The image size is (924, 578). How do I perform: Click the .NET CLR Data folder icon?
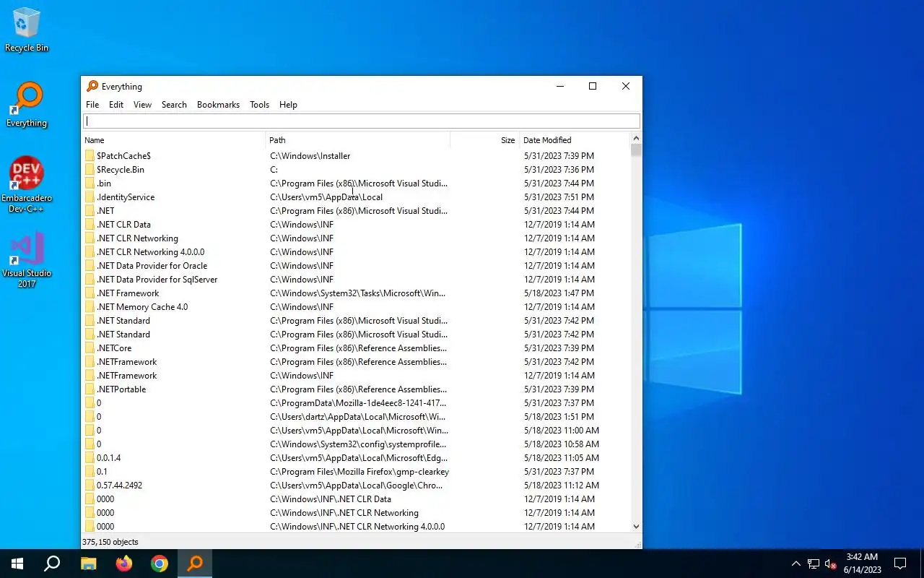click(x=90, y=225)
